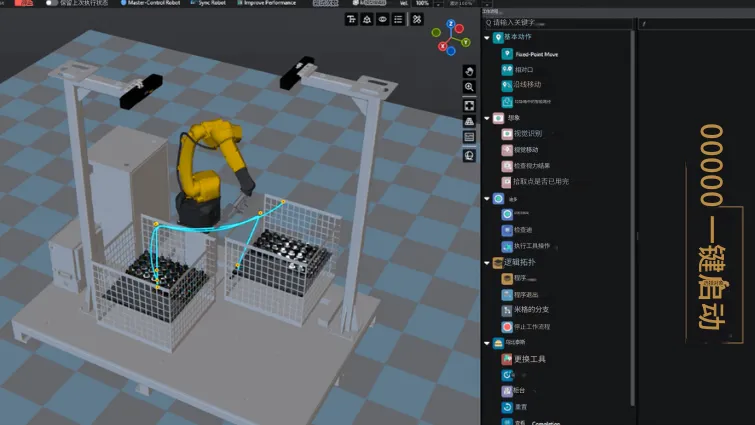Screen dimensions: 755x425
Task: Activate the hand pan tool in viewport
Action: tap(469, 71)
